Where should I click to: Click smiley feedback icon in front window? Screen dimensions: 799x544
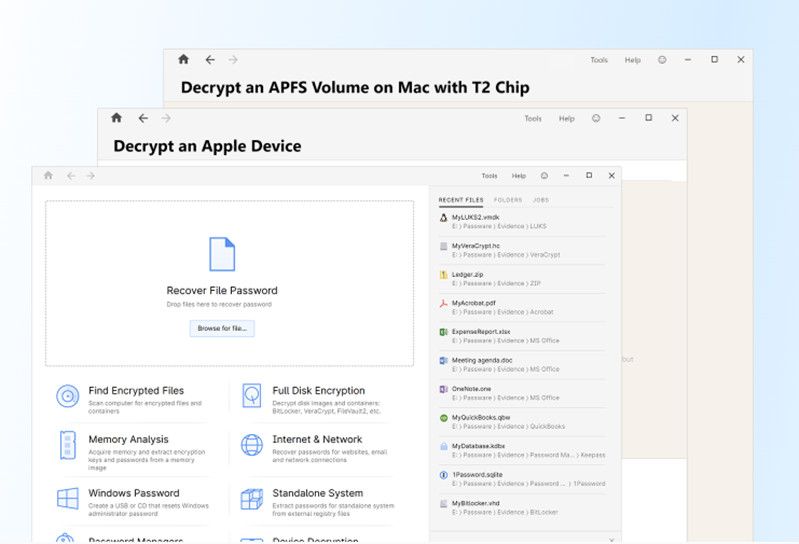point(544,176)
